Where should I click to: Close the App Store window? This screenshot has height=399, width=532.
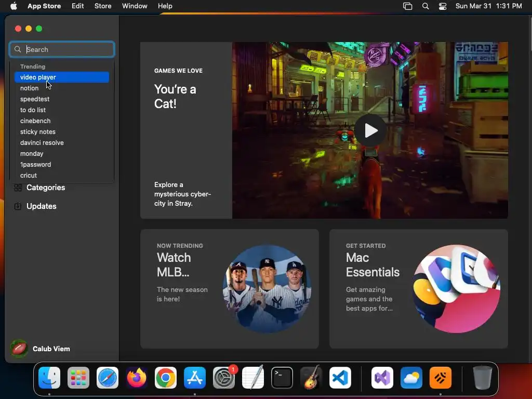[18, 29]
